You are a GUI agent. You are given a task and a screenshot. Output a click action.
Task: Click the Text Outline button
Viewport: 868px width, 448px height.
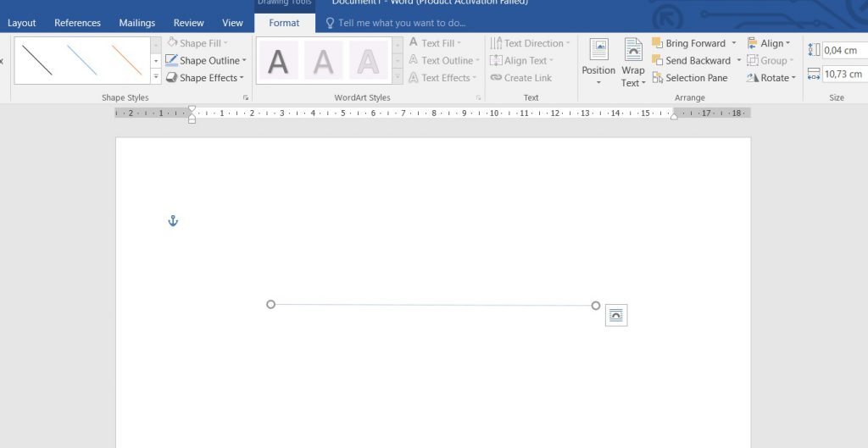coord(444,60)
